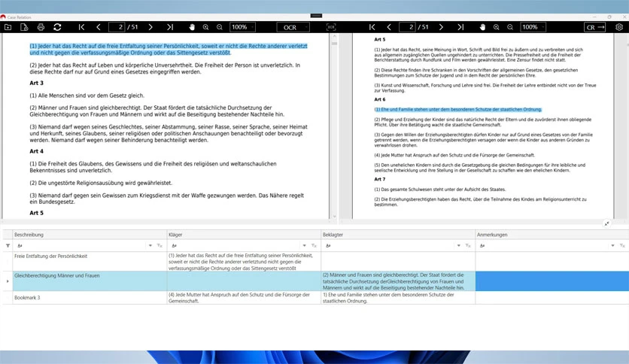Zoom in on the right document
Viewport: 629px width, 364px height.
click(x=497, y=27)
